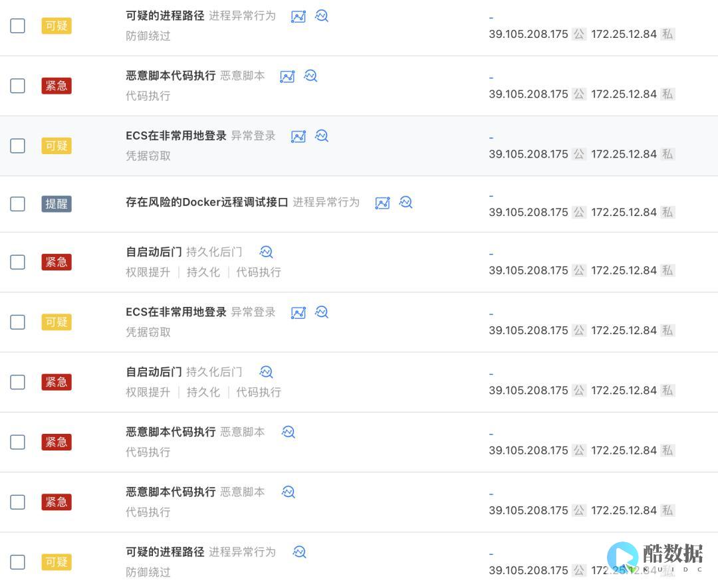Click 权限提升 label in first 自启动后门 row
The image size is (718, 588).
pyautogui.click(x=148, y=272)
